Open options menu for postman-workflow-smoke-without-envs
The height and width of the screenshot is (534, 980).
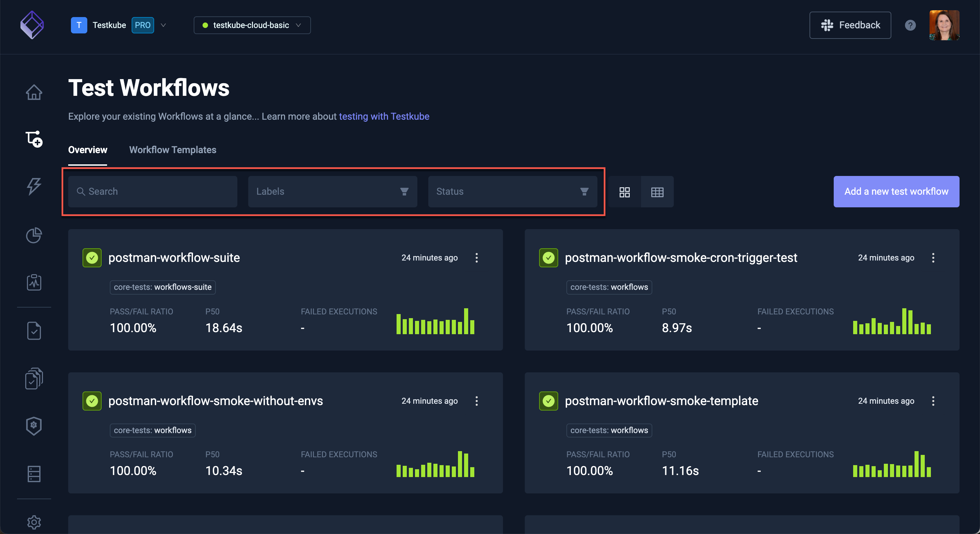click(477, 401)
